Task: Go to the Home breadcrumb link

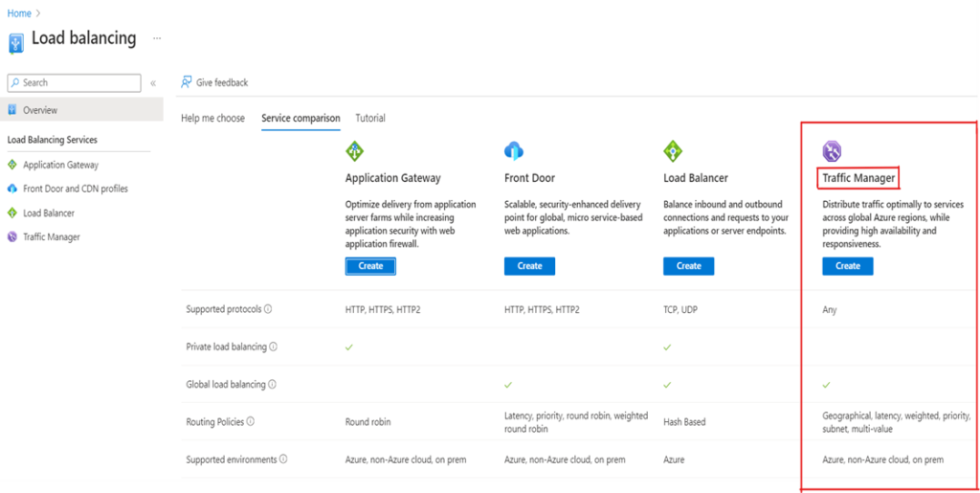Action: click(19, 13)
